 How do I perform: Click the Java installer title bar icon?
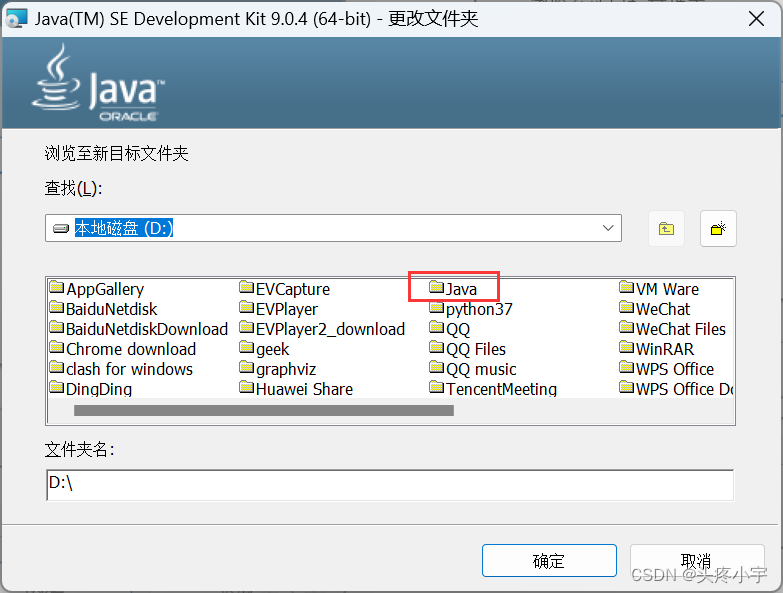click(x=16, y=19)
